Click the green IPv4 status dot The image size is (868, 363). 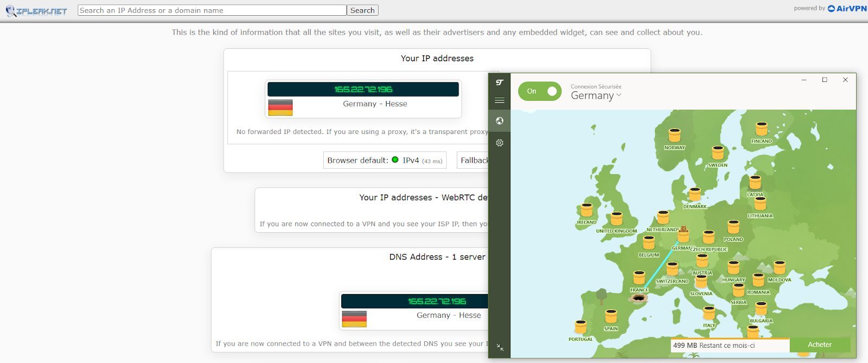coord(395,160)
